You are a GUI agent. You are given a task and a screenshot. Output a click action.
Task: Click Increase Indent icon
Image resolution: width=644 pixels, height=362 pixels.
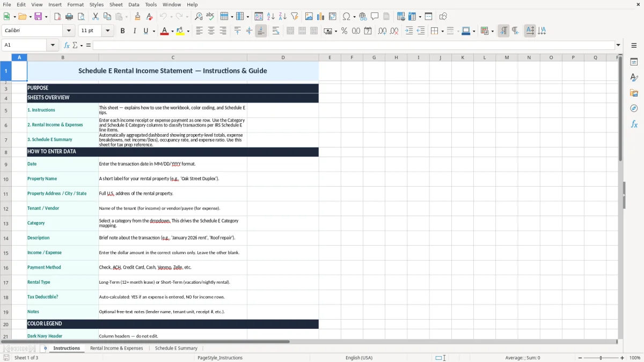coord(409,31)
